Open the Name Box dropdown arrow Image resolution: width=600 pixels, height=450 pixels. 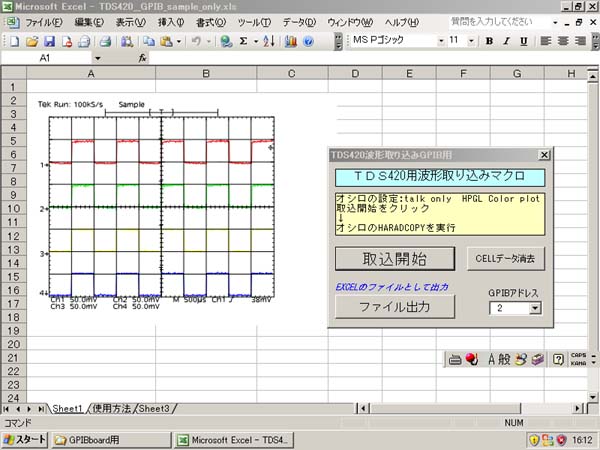[x=98, y=58]
